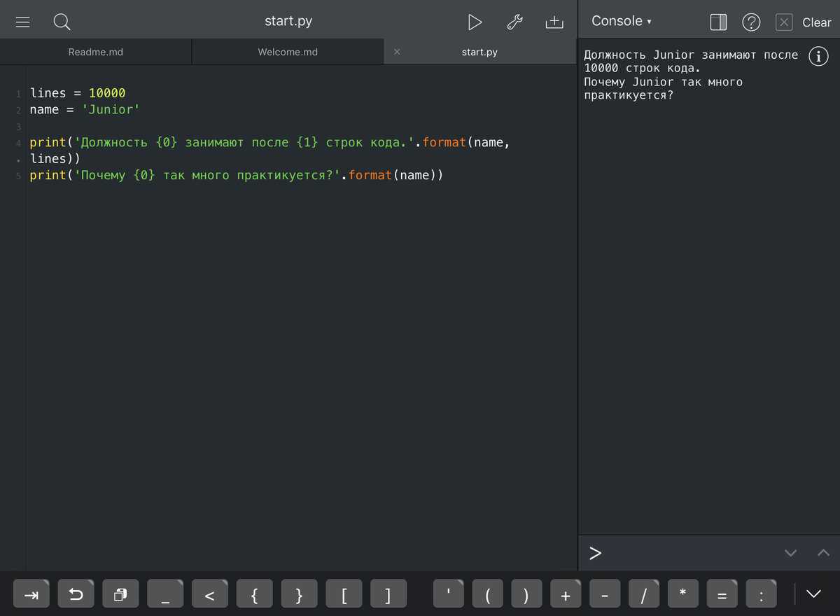Click the 'Должность {0}' print statement
The width and height of the screenshot is (840, 616).
click(270, 150)
